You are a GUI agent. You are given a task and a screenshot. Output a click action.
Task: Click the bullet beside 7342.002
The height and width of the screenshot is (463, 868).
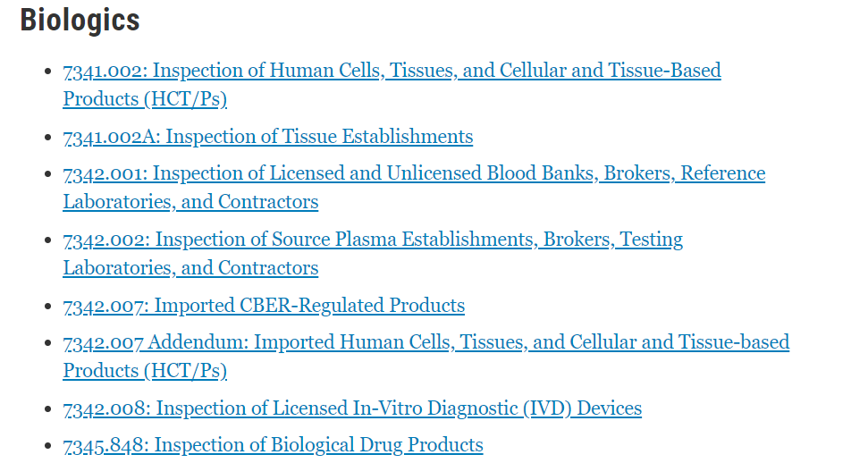(47, 240)
